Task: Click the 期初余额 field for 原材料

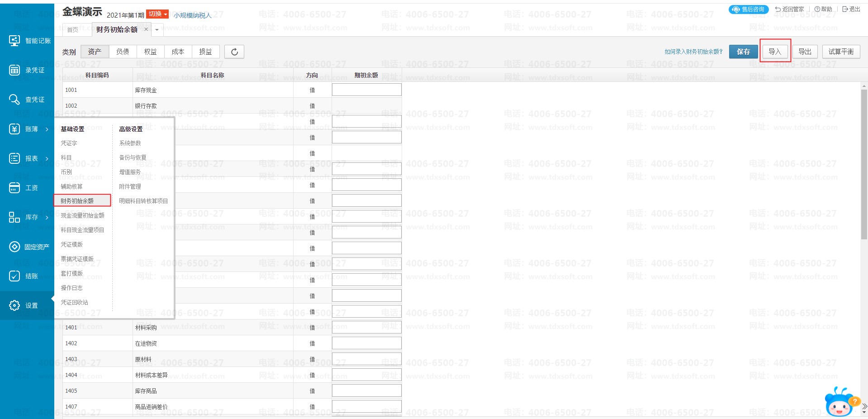Action: [367, 359]
